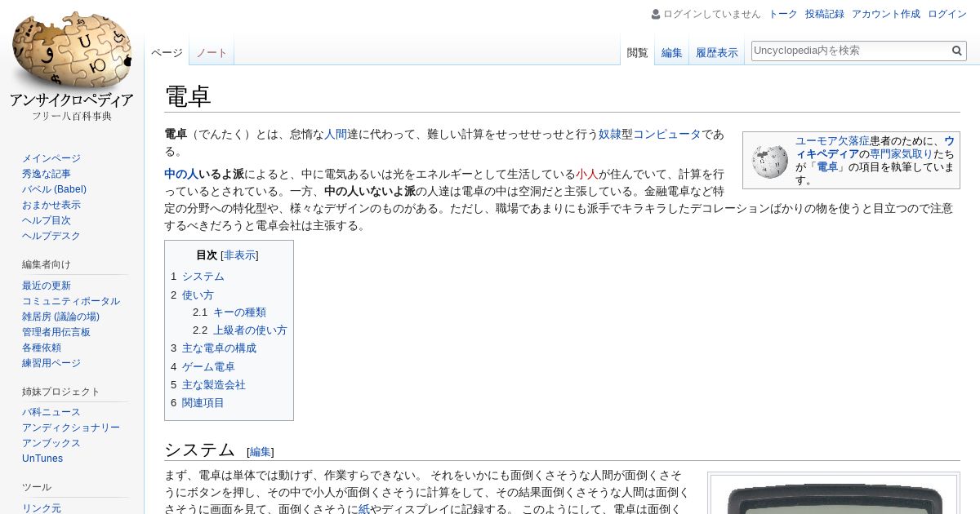The height and width of the screenshot is (514, 980).
Task: Click the user icon beside ログインしていません
Action: point(656,14)
